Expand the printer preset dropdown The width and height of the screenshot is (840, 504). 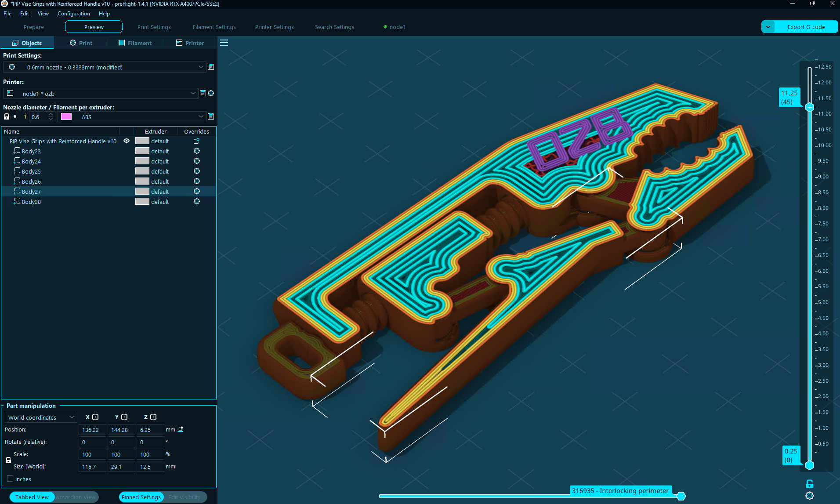pyautogui.click(x=193, y=93)
